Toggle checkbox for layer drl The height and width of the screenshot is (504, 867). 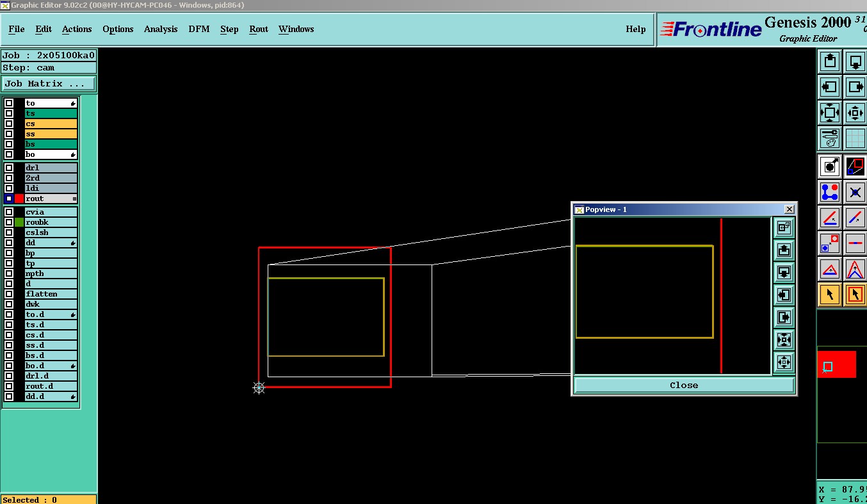pyautogui.click(x=9, y=168)
